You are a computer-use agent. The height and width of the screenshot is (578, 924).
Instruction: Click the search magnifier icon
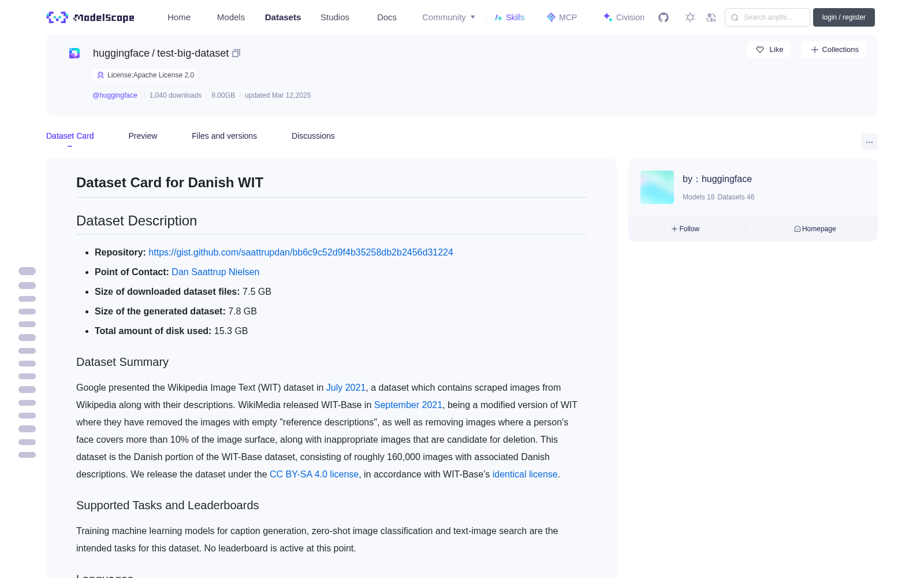735,17
